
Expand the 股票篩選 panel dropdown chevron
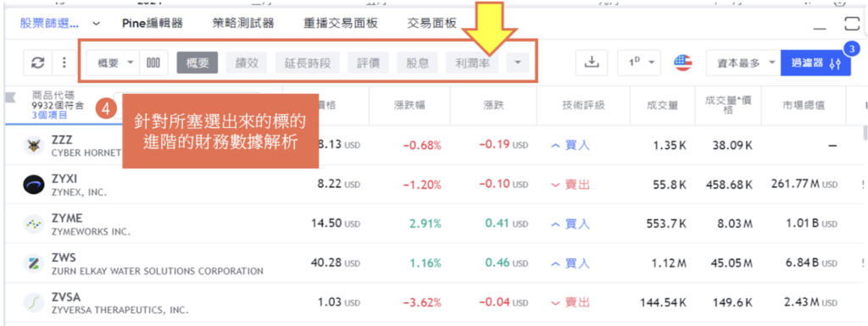click(96, 23)
